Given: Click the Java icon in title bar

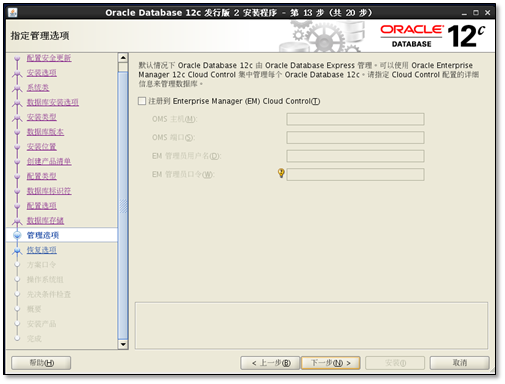Looking at the screenshot, I should [x=13, y=13].
